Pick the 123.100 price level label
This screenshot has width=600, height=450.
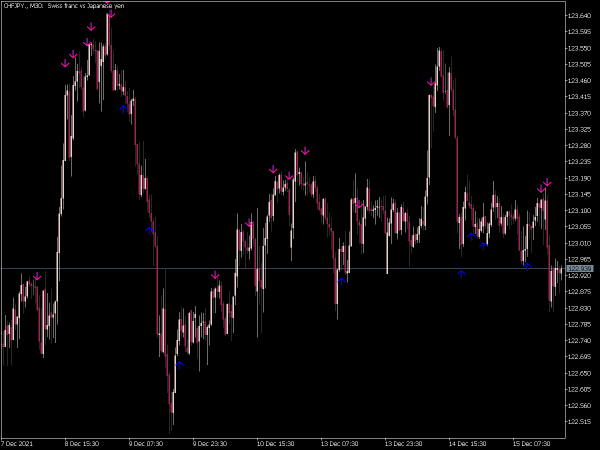click(x=579, y=210)
